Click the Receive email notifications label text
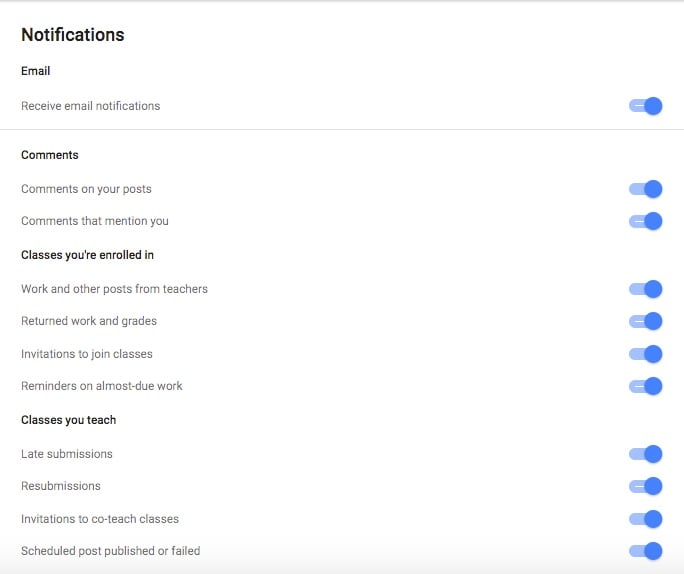Viewport: 684px width, 574px height. [x=91, y=106]
